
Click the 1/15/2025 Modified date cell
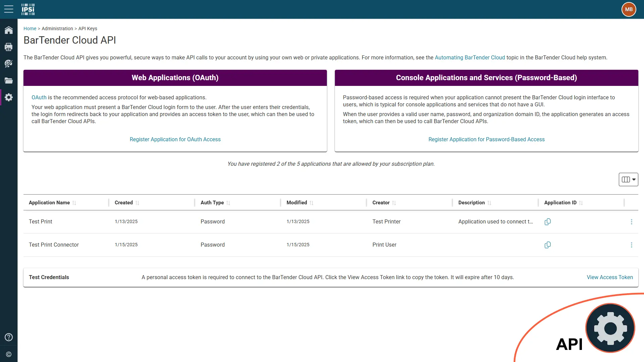coord(298,245)
